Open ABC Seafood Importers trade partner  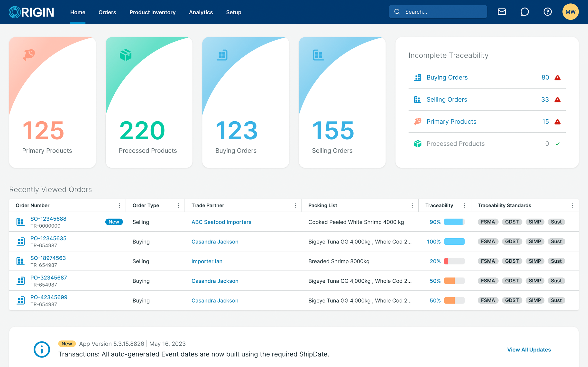221,222
